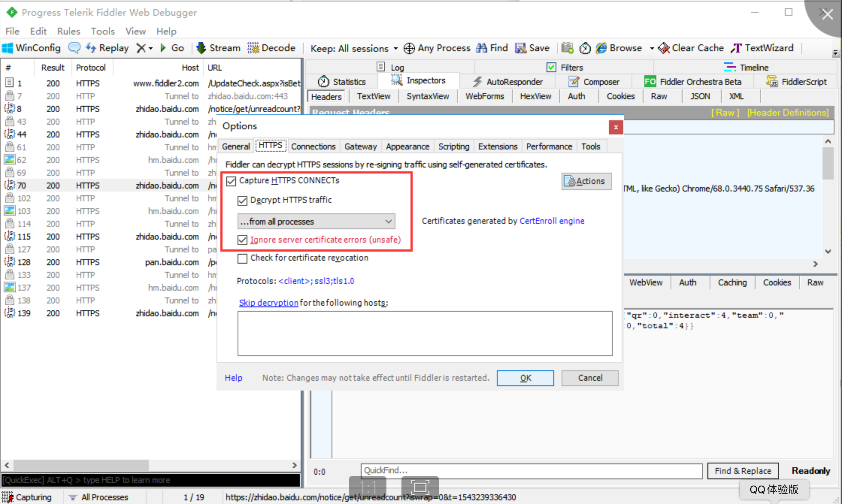Image resolution: width=842 pixels, height=504 pixels.
Task: Open Find sessions binoculars tool
Action: click(492, 48)
